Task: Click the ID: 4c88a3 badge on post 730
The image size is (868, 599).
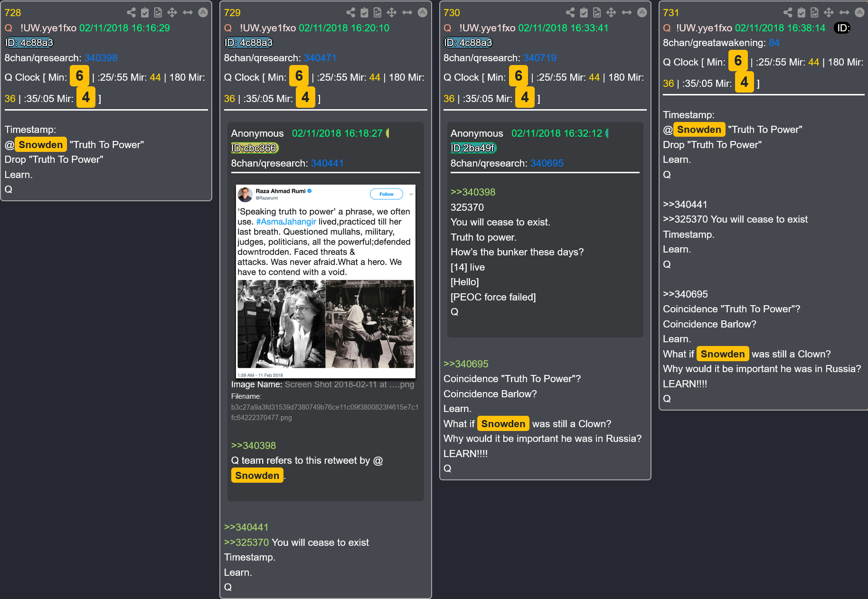Action: (x=468, y=43)
